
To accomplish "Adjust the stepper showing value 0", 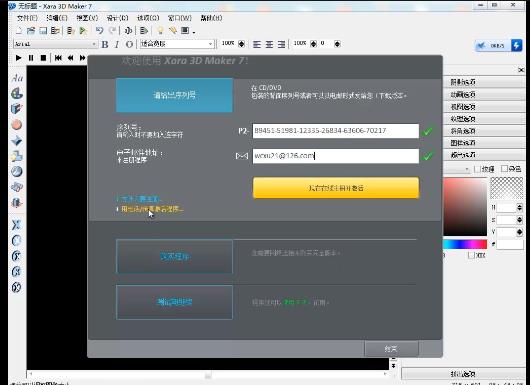I will coord(337,44).
